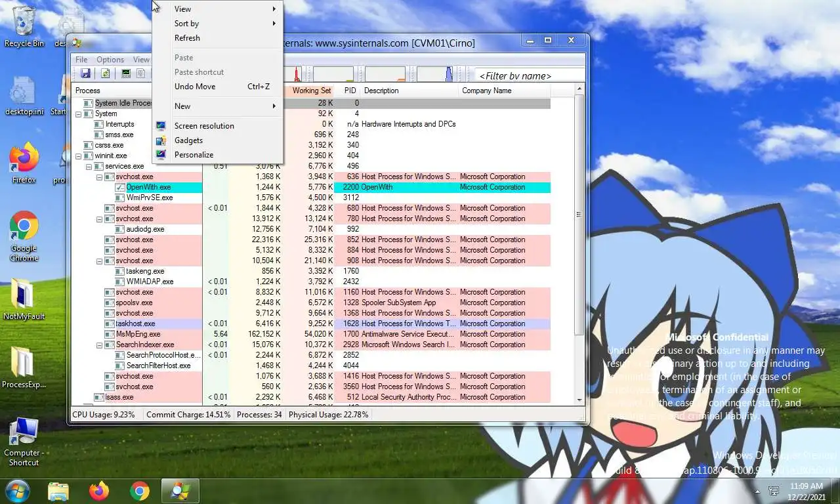The height and width of the screenshot is (504, 840).
Task: Select the System Idle Process row
Action: [311, 103]
